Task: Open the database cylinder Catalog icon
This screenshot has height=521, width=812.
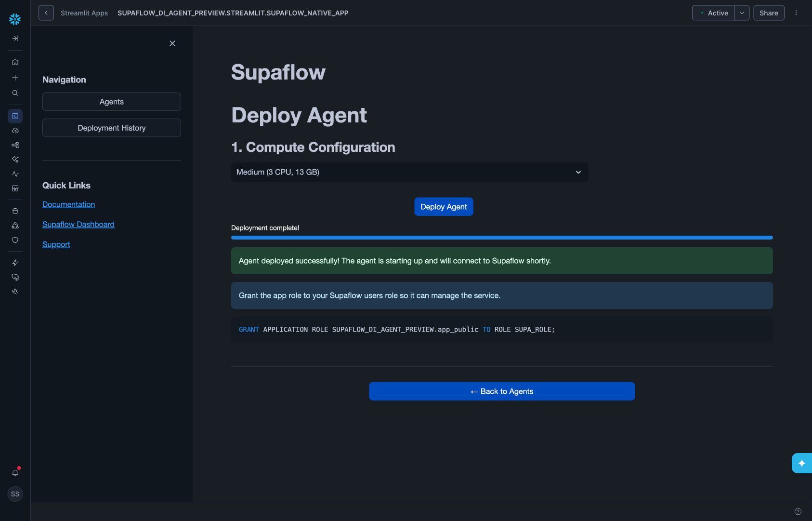Action: pos(15,211)
